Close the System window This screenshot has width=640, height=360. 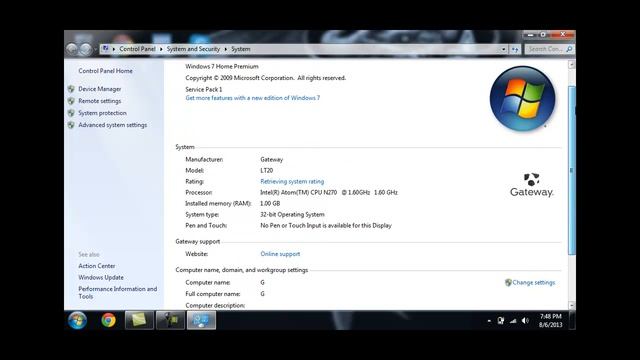coord(562,35)
